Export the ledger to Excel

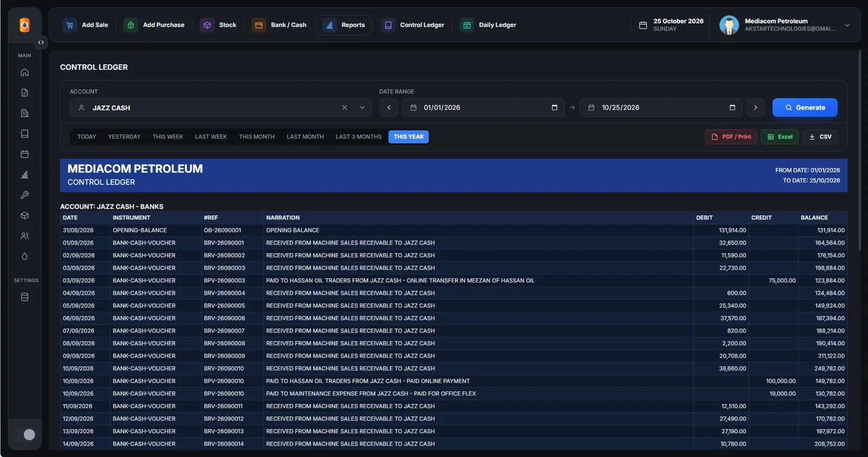click(x=780, y=137)
